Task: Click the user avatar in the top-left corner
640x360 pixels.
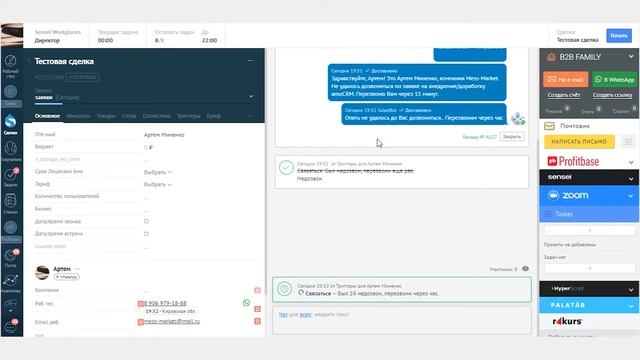Action: tap(12, 35)
